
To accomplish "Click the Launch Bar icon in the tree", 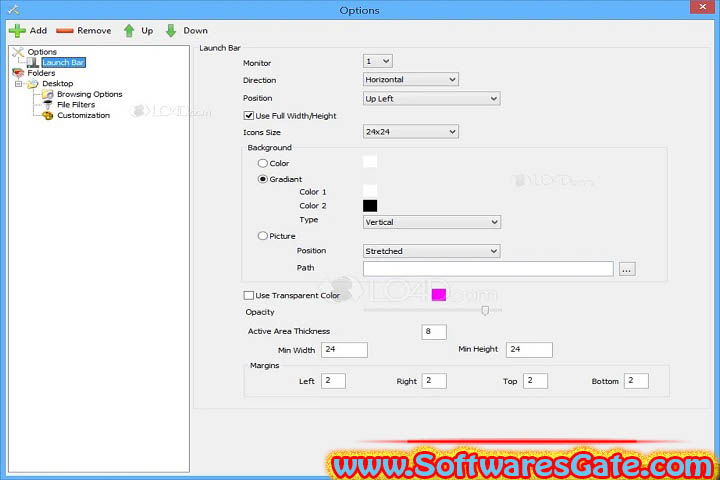I will click(33, 62).
